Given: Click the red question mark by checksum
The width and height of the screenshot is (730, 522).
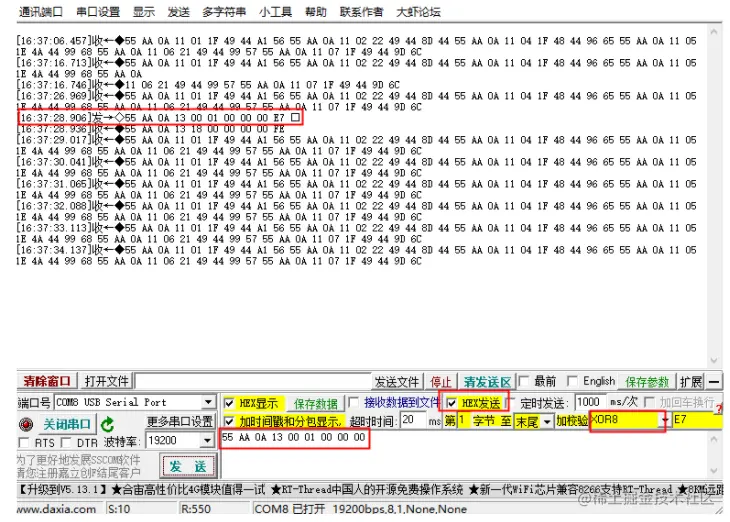Looking at the screenshot, I should [x=720, y=409].
